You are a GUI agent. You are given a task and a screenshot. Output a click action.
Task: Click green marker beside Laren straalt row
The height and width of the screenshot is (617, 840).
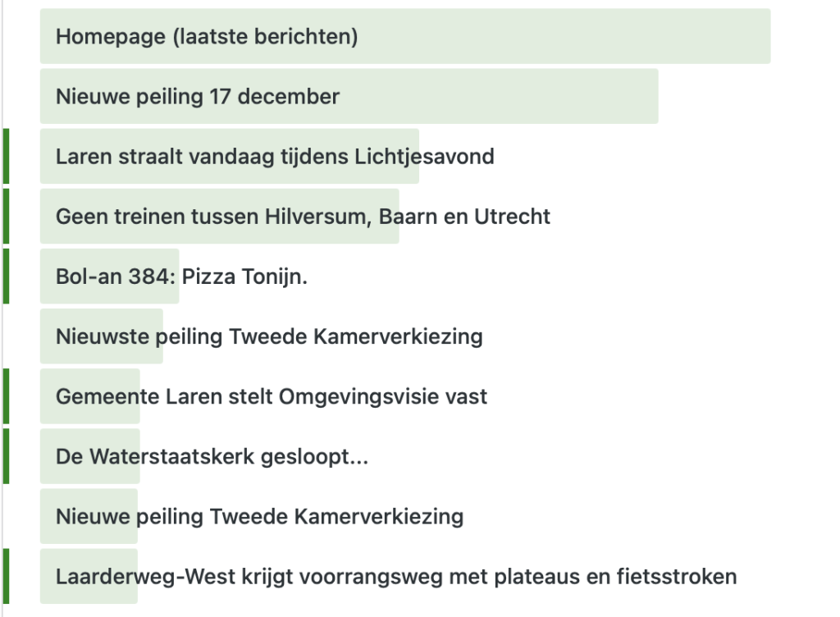tap(7, 156)
